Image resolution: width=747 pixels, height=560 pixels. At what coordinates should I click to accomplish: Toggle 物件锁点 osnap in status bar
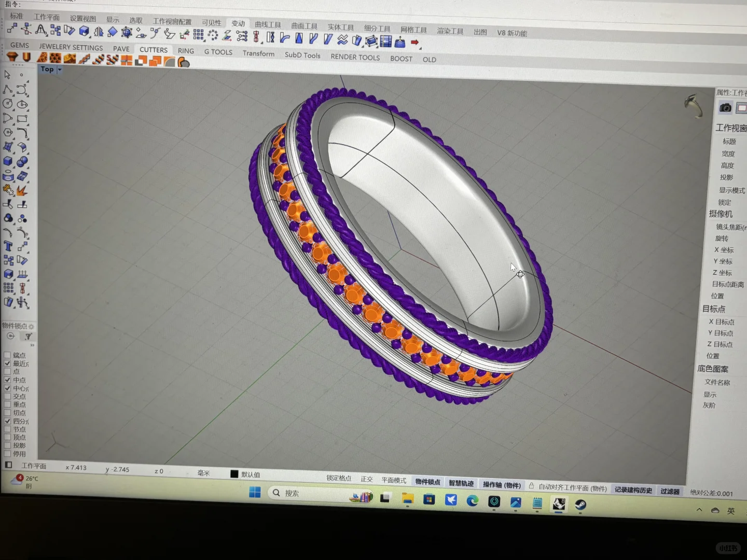coord(427,482)
